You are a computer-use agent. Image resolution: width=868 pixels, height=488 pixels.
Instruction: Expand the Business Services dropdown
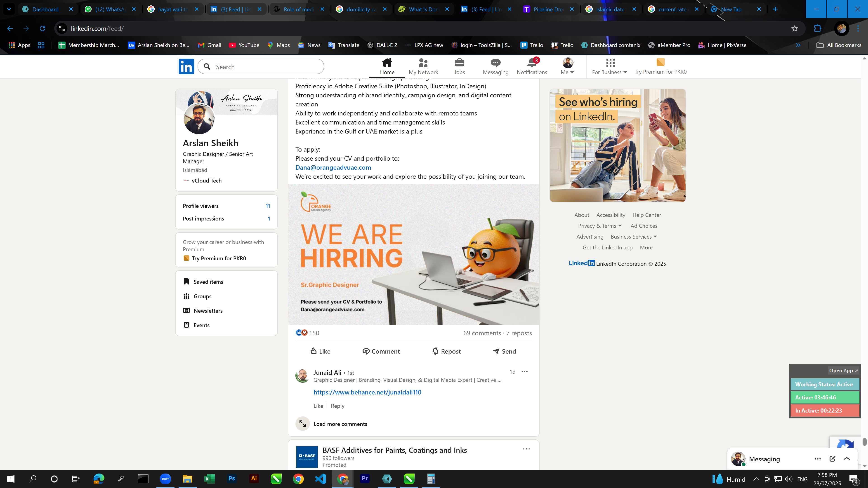[x=633, y=237]
